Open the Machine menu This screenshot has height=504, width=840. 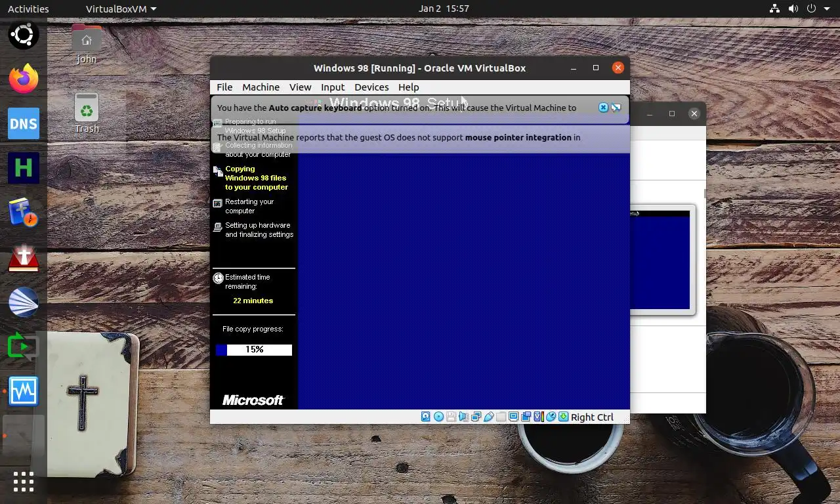261,87
